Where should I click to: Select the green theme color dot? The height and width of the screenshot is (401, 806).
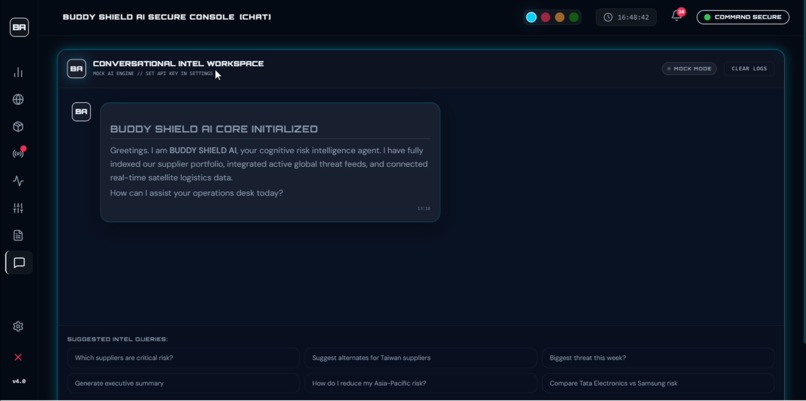574,17
